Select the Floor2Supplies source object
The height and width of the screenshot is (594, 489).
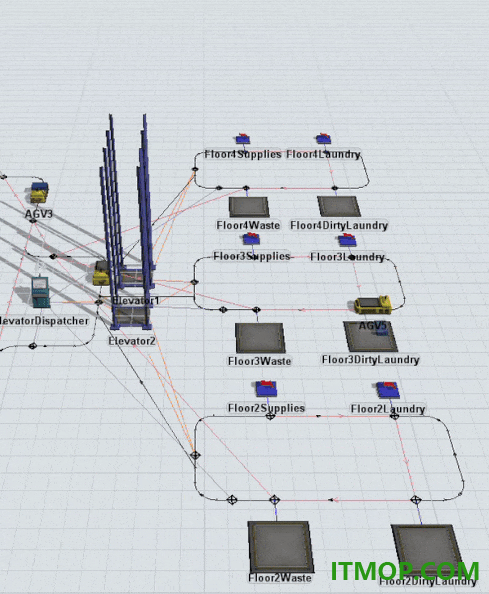266,389
